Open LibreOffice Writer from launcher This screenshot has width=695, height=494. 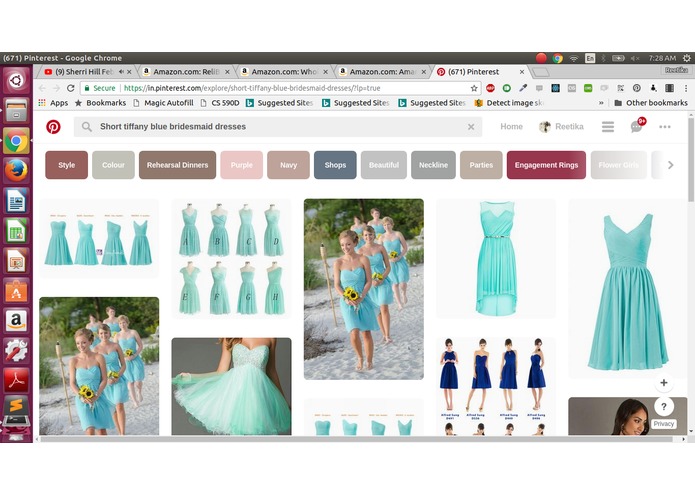coord(16,201)
